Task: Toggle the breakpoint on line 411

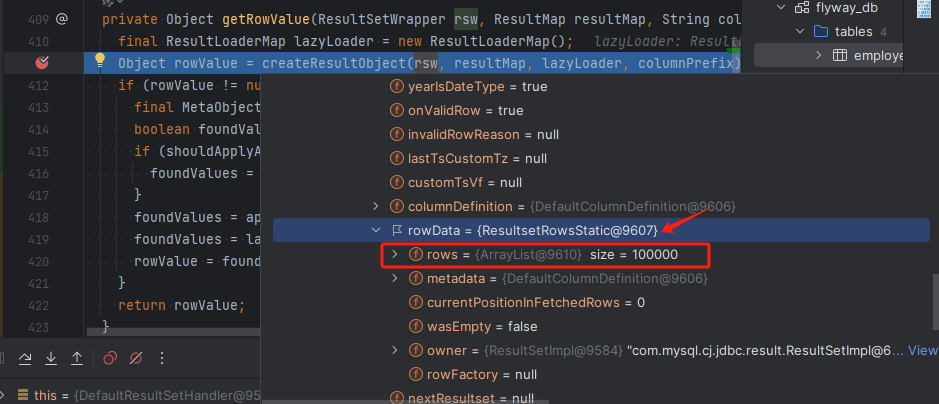Action: coord(42,62)
